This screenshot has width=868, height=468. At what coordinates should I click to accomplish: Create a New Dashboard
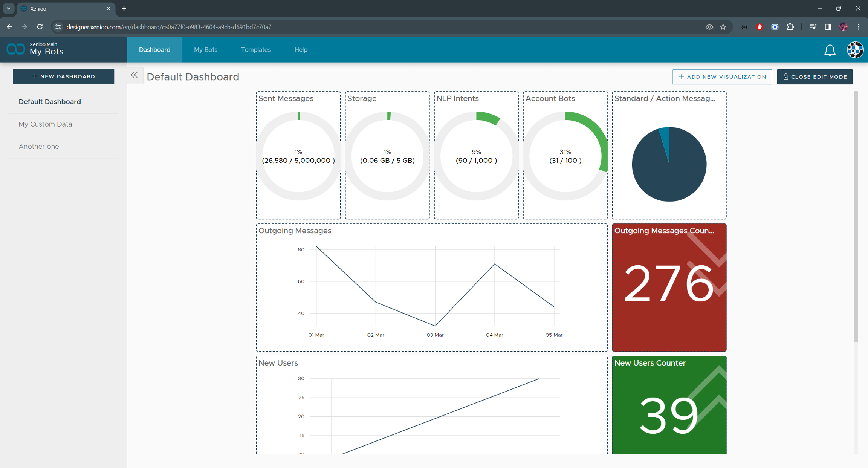pos(63,76)
